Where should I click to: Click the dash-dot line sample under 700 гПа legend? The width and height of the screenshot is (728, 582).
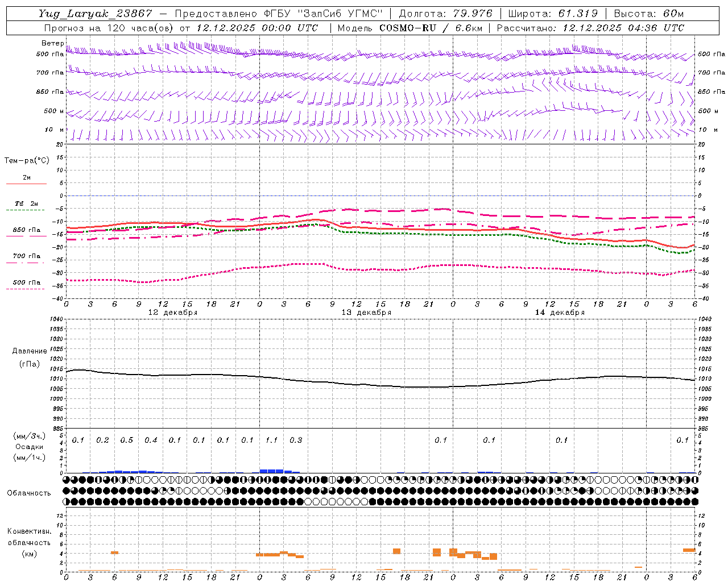26,263
